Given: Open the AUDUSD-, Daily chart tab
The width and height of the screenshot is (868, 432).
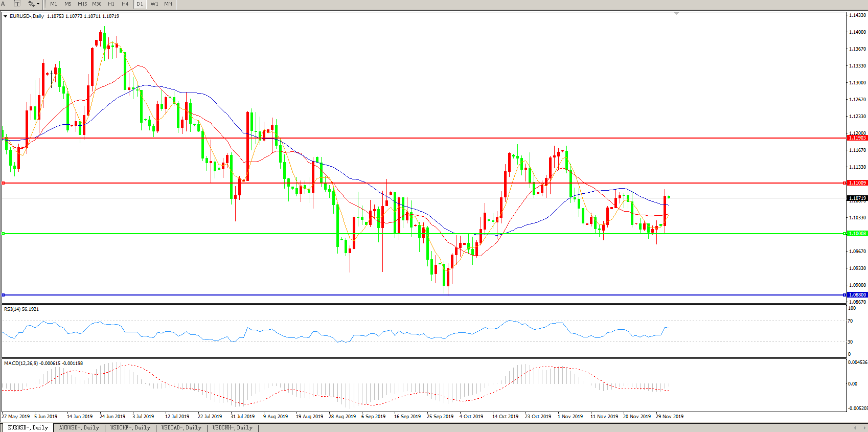Looking at the screenshot, I should click(x=79, y=427).
